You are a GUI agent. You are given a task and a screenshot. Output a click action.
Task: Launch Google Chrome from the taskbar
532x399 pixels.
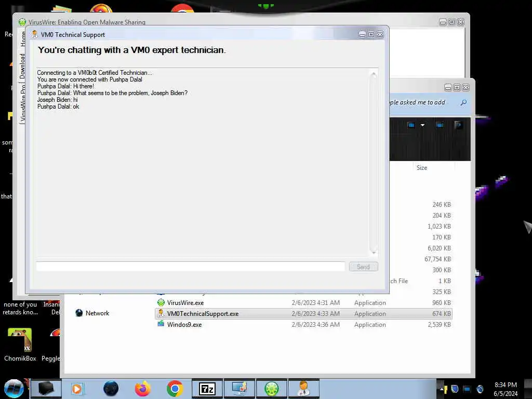pos(175,389)
